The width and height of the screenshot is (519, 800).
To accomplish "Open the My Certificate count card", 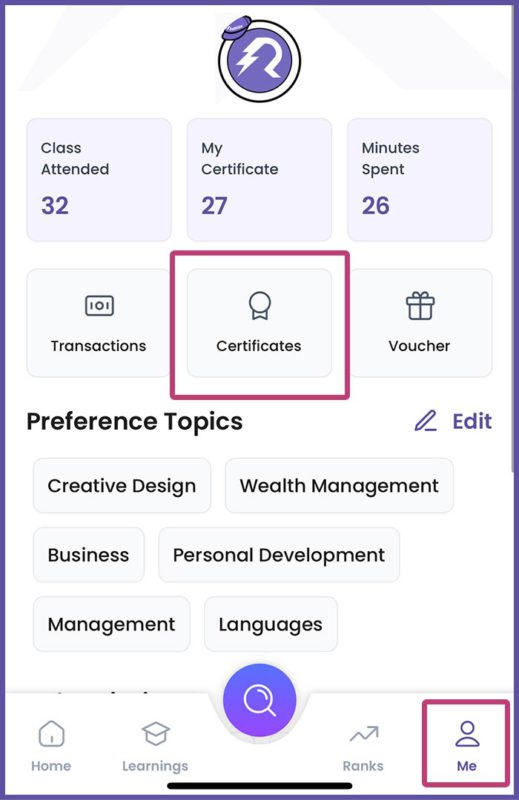I will (259, 180).
